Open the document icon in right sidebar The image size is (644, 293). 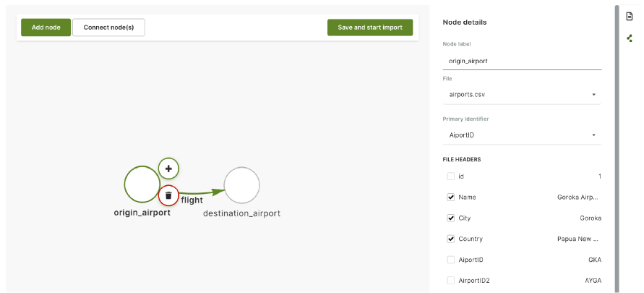pyautogui.click(x=630, y=16)
